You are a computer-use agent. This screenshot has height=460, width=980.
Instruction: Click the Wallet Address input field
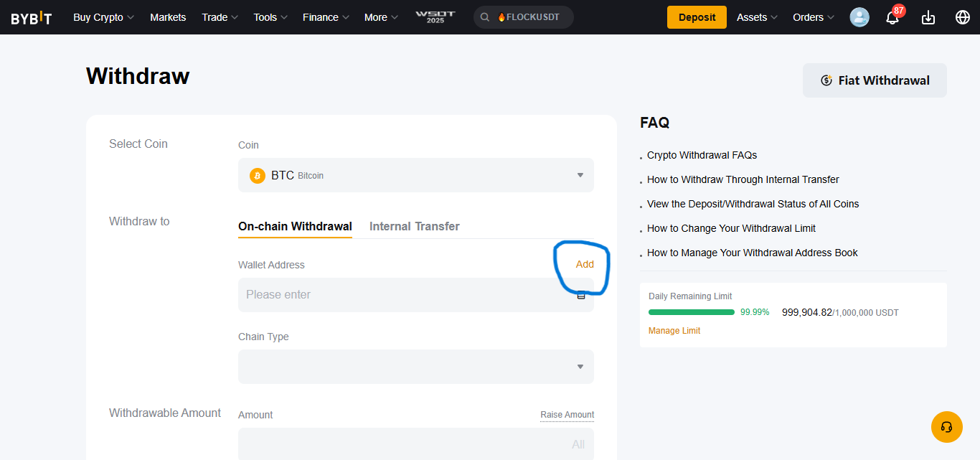click(x=416, y=295)
